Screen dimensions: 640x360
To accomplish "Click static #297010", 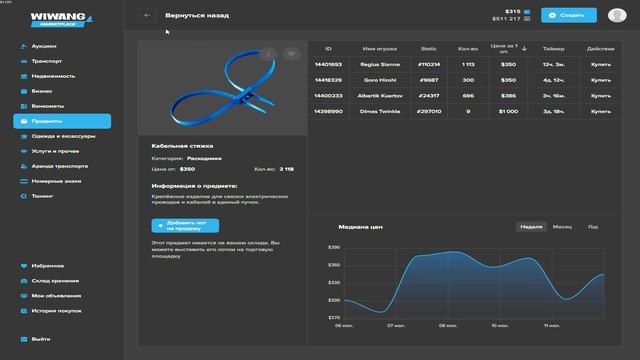I will point(429,111).
